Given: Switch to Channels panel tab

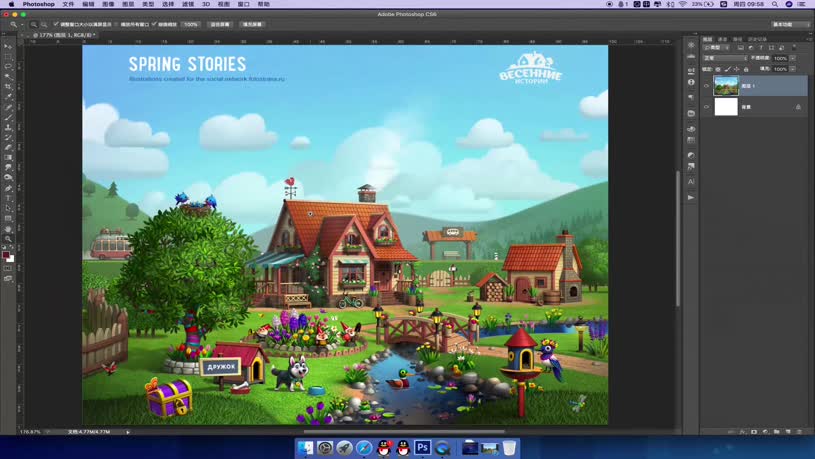Looking at the screenshot, I should (722, 40).
